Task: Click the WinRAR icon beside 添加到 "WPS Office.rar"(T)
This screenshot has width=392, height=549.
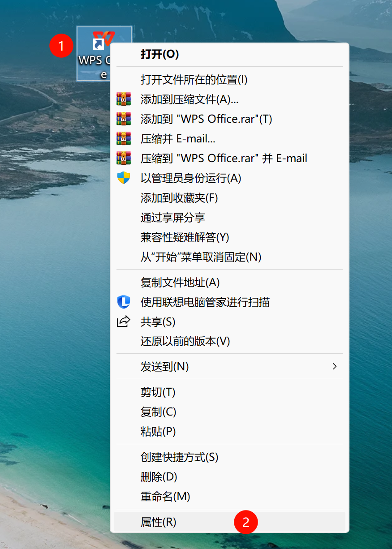Action: point(124,119)
